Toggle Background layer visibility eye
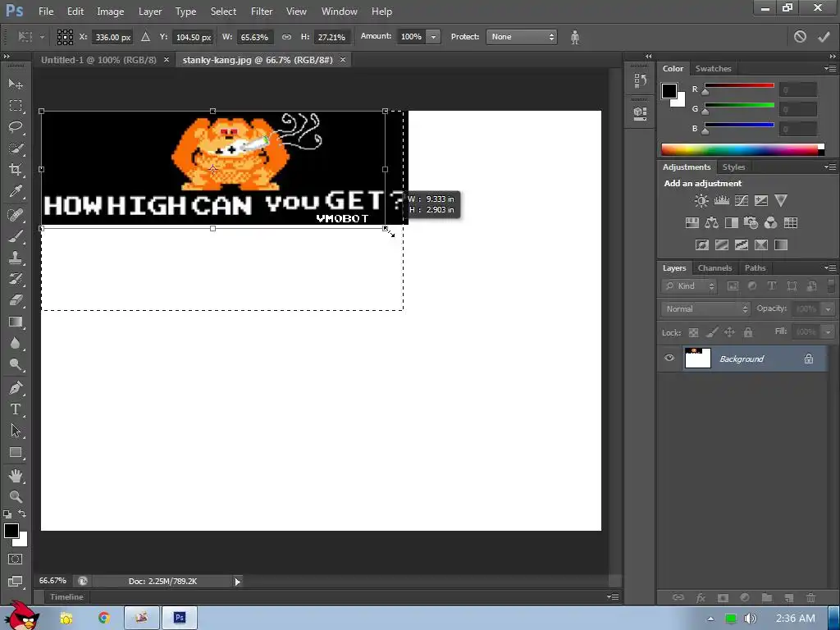This screenshot has width=840, height=630. click(669, 358)
